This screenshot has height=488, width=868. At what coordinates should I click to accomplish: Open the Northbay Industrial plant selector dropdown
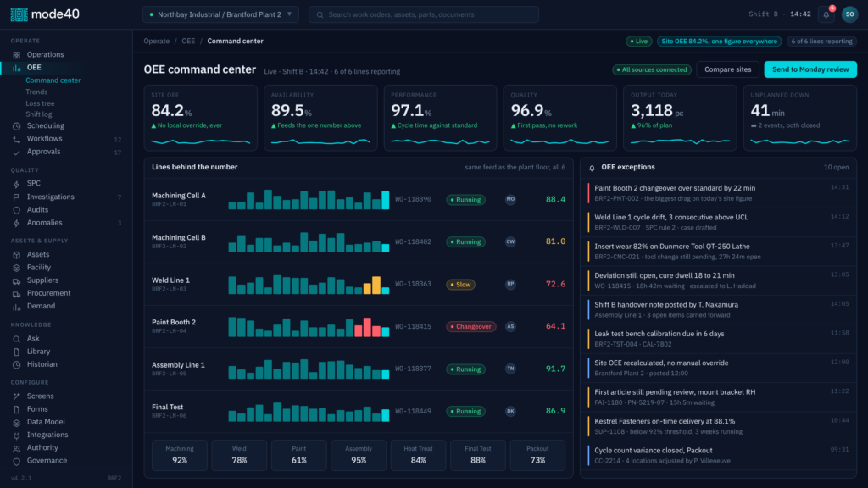tap(220, 14)
